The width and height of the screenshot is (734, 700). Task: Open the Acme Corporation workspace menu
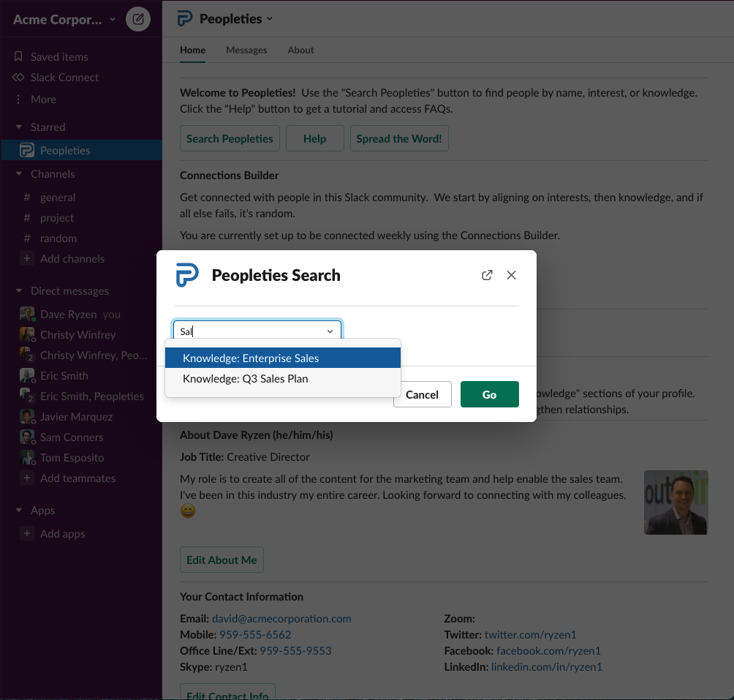(64, 19)
